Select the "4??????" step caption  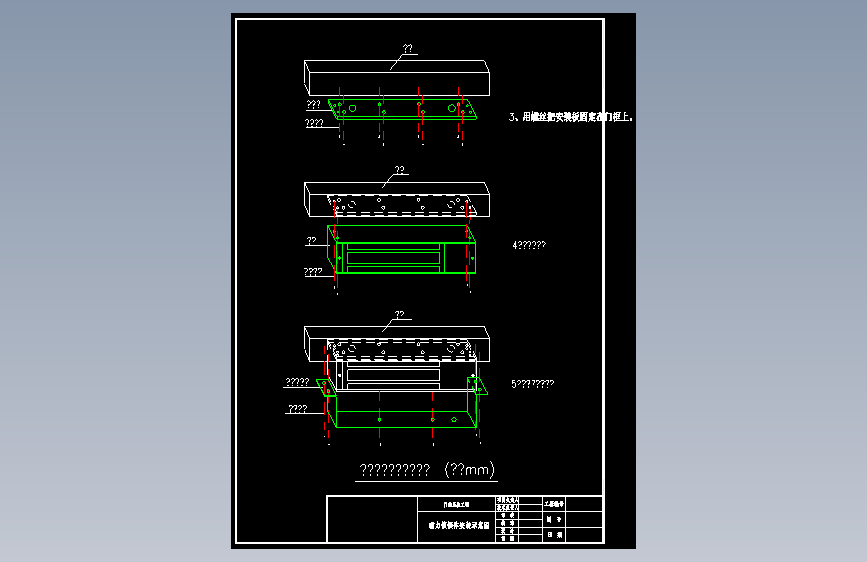[x=529, y=245]
